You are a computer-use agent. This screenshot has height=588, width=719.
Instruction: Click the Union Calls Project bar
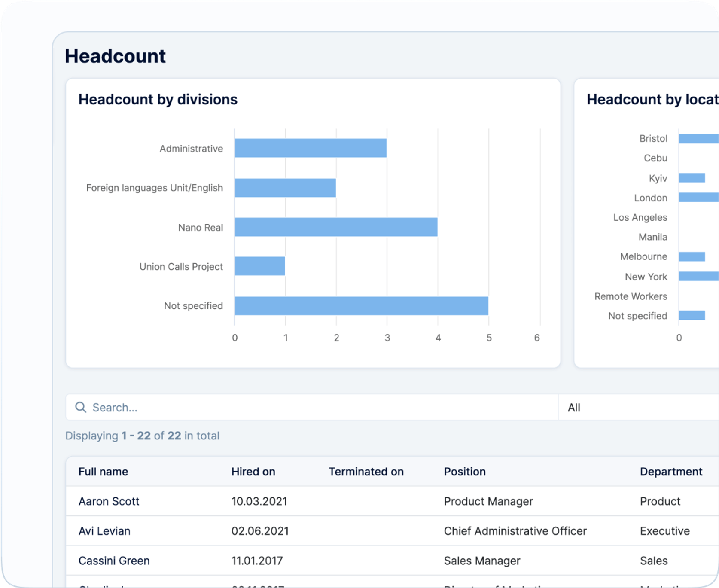(260, 266)
